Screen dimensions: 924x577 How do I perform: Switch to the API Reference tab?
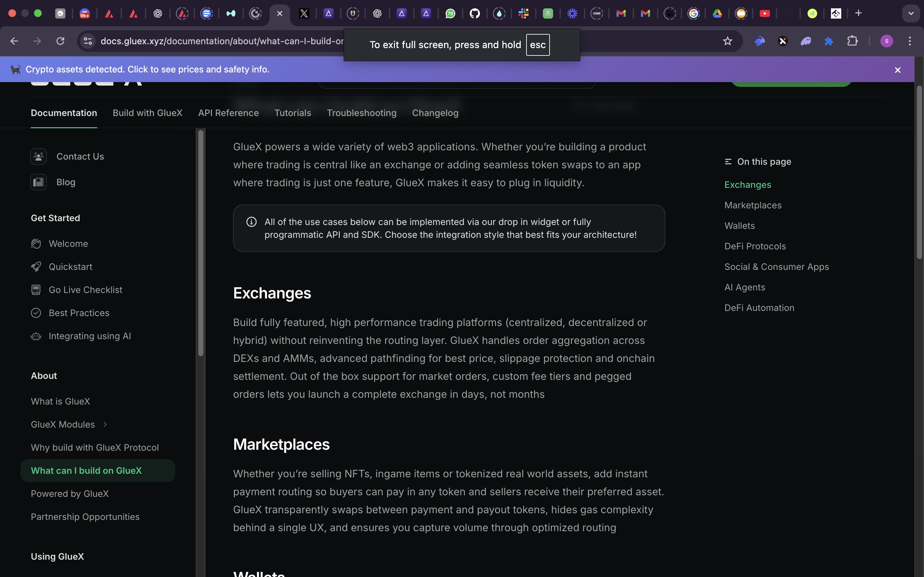[x=228, y=113]
